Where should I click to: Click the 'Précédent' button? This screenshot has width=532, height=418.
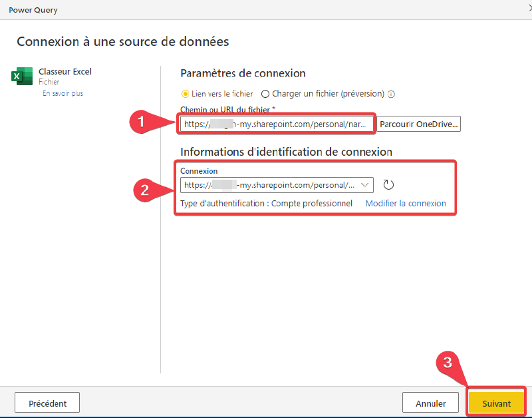[x=47, y=403]
